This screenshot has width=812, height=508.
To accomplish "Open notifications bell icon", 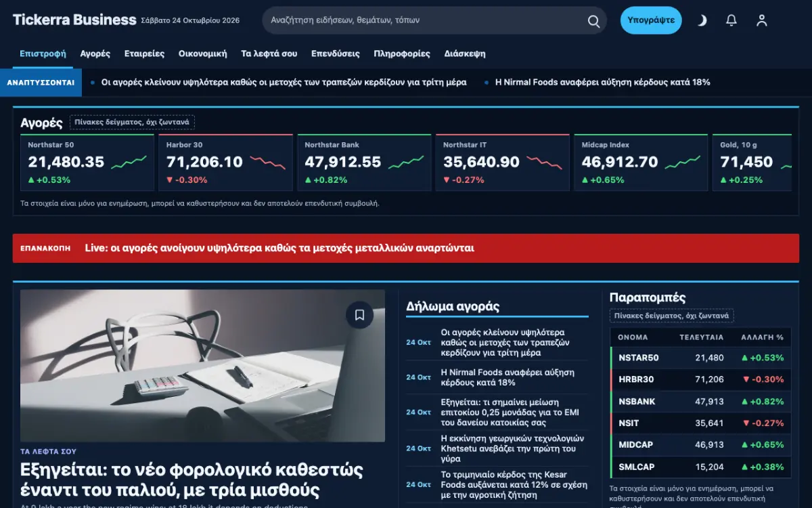I will click(x=731, y=20).
